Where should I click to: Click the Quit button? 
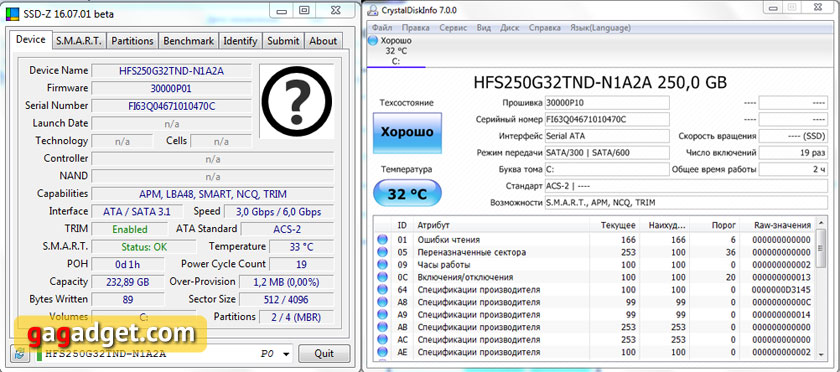pyautogui.click(x=324, y=353)
